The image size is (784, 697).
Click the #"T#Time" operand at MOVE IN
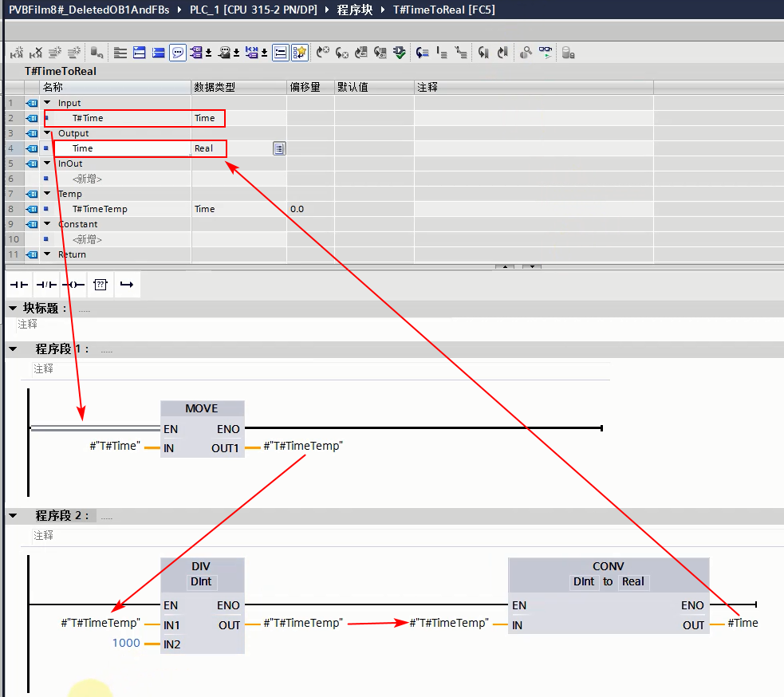coord(115,446)
